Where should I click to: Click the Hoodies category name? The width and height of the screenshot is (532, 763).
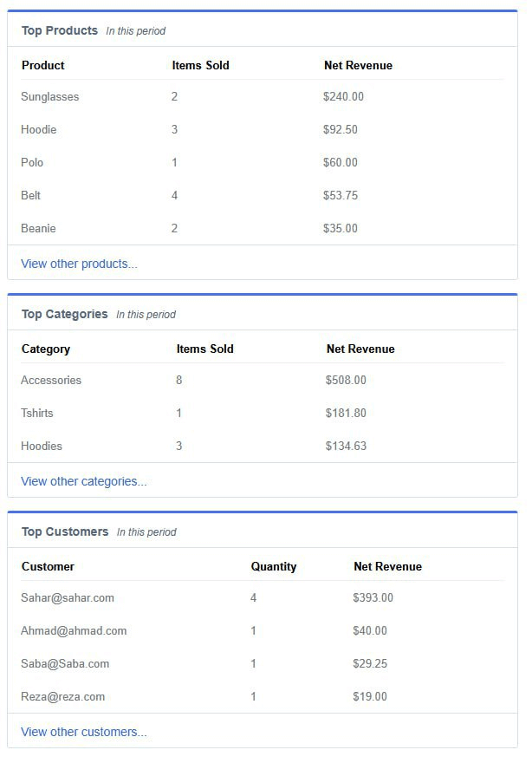click(42, 447)
